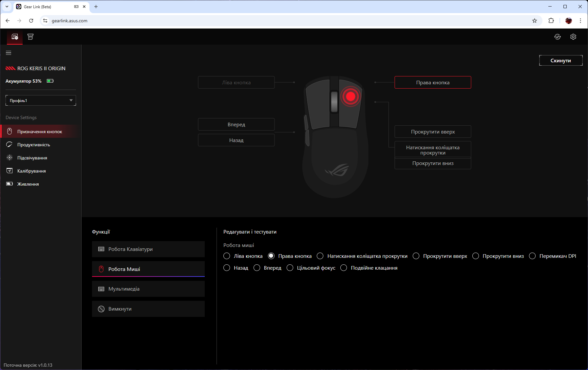Choose the Робота Клавіатури function
Viewport: 588px width, 370px height.
148,249
